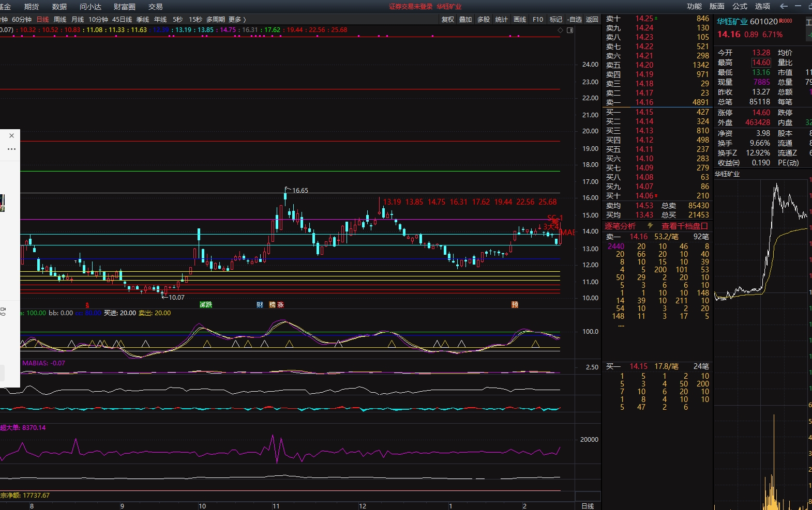
Task: Click the back arrow in title bar
Action: (x=784, y=6)
